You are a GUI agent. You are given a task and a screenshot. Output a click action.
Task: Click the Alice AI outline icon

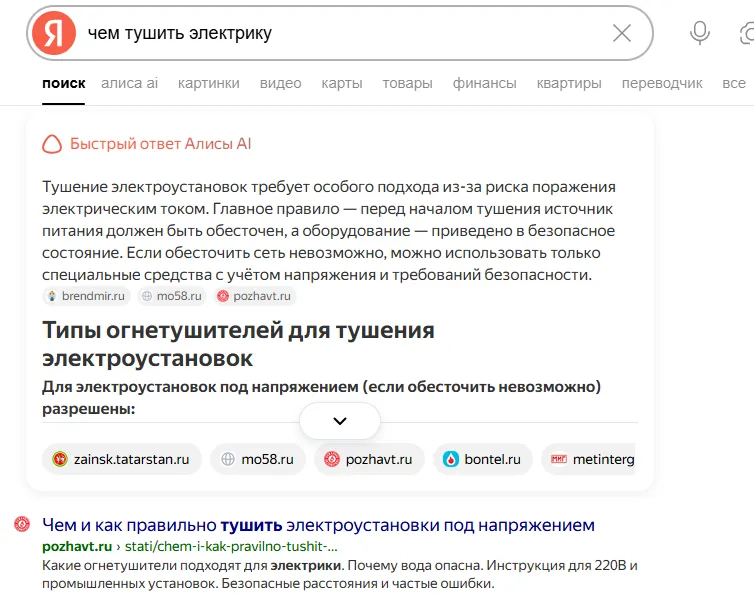[52, 144]
